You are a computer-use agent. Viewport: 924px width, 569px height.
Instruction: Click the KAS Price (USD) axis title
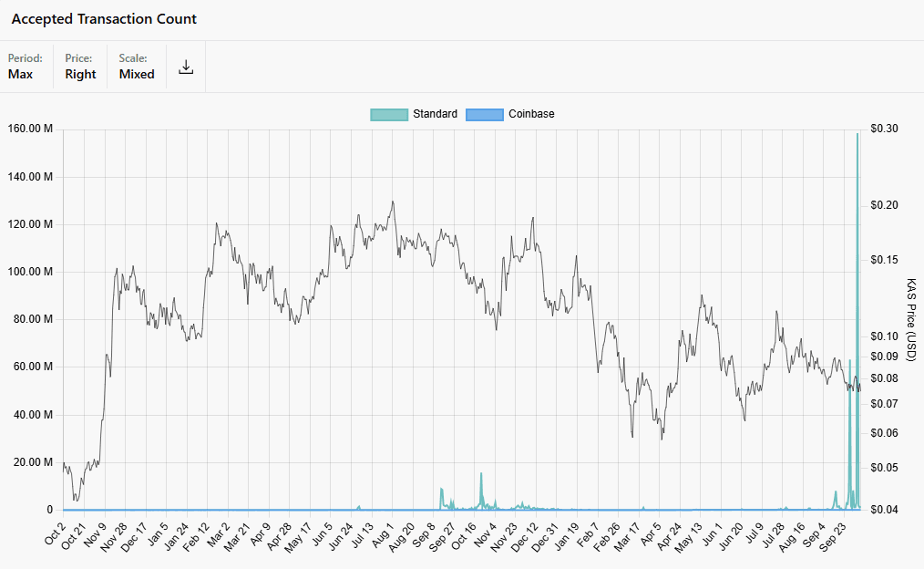click(912, 319)
